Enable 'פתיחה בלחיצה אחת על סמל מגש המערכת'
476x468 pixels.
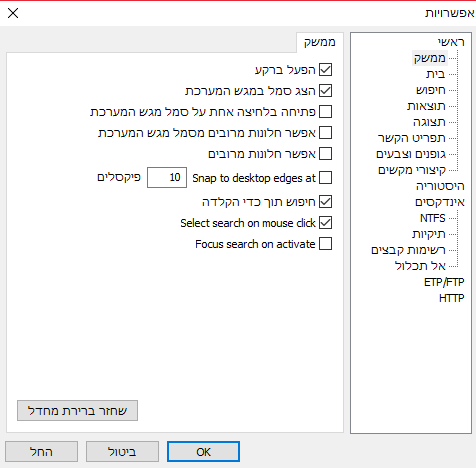click(x=325, y=112)
